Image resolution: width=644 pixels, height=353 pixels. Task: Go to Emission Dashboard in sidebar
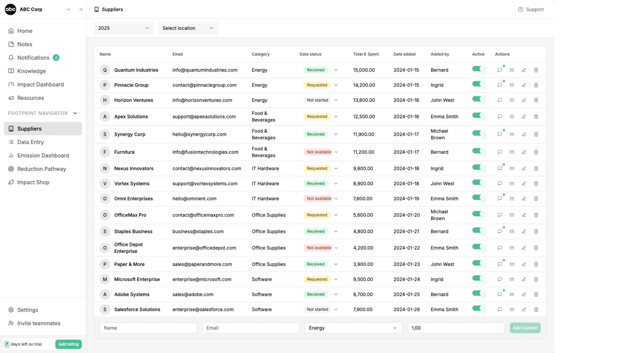pos(43,155)
